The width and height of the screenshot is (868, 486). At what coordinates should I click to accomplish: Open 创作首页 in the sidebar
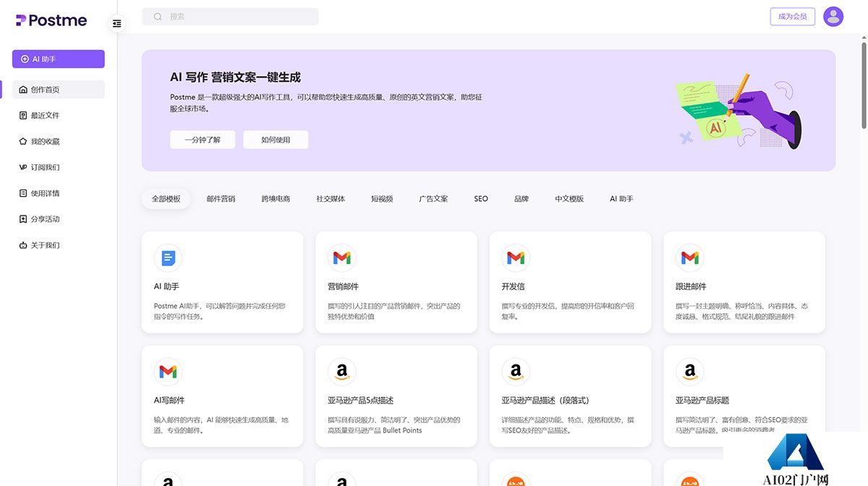coord(59,90)
